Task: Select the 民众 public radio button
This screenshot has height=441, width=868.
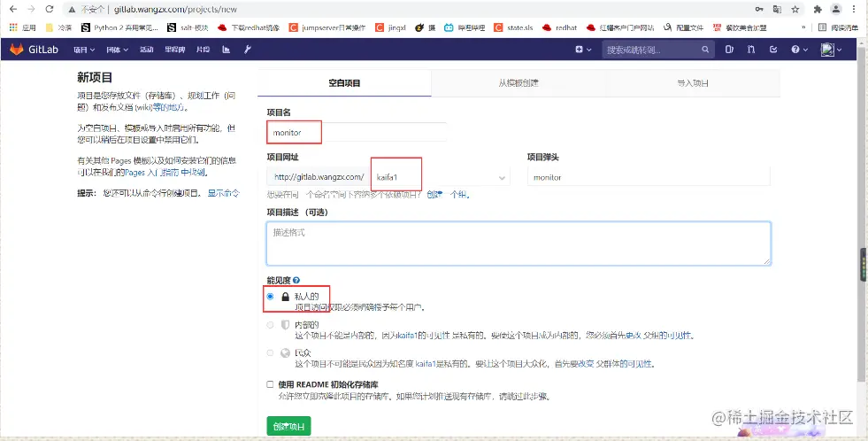Action: coord(270,353)
